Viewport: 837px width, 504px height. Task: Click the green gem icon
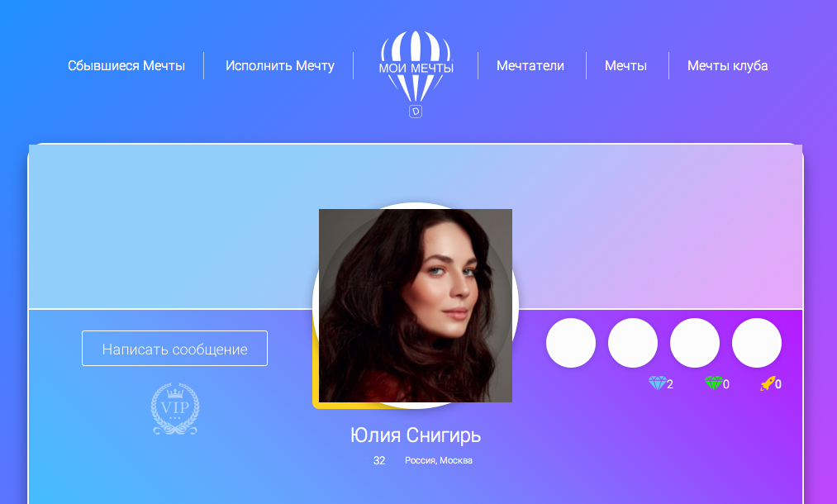[x=713, y=383]
